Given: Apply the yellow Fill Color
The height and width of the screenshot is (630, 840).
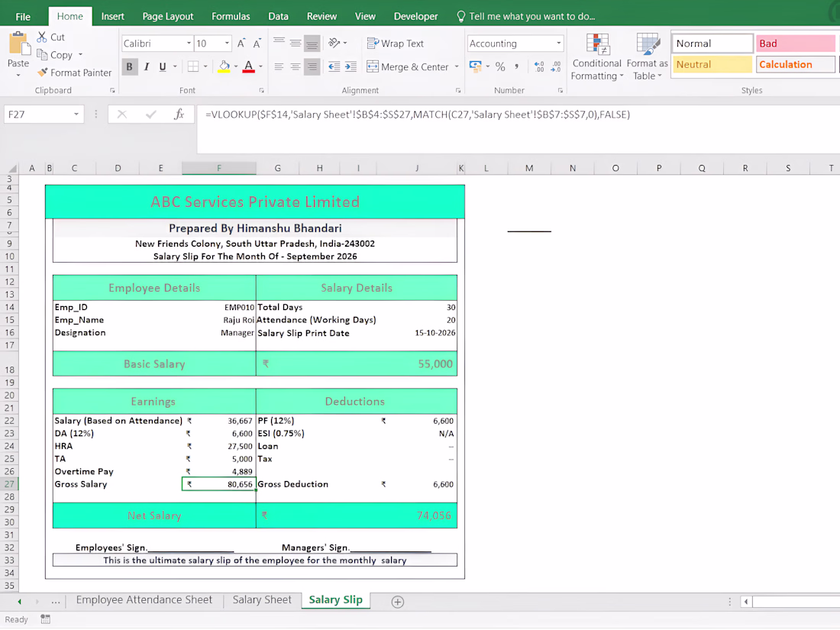Looking at the screenshot, I should [224, 66].
